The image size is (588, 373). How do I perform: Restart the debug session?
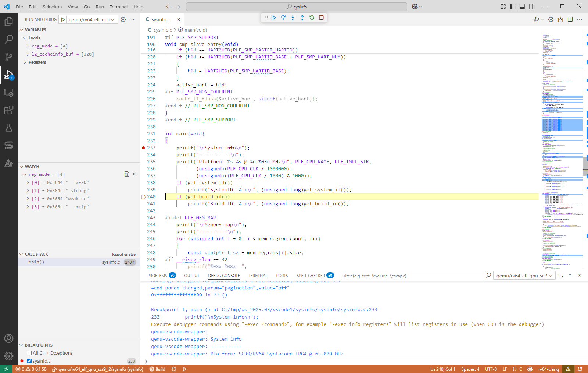click(312, 18)
